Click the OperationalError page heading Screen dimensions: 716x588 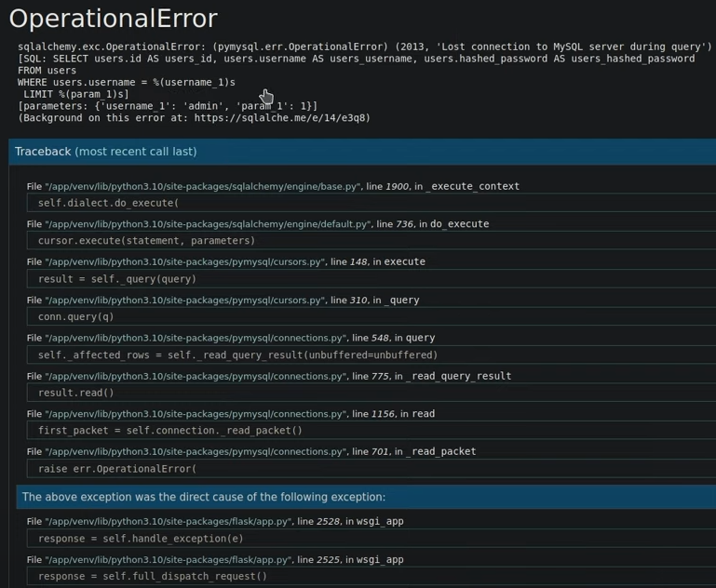click(x=113, y=19)
